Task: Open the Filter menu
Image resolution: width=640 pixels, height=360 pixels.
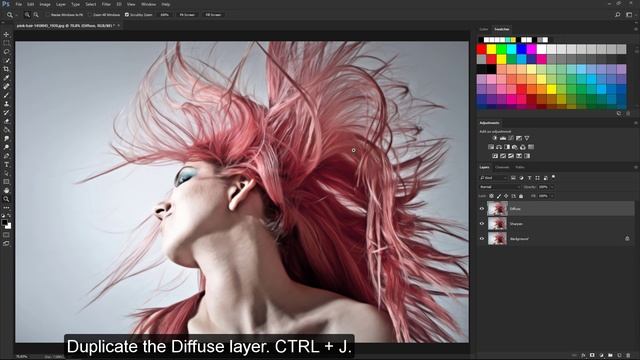Action: 106,4
